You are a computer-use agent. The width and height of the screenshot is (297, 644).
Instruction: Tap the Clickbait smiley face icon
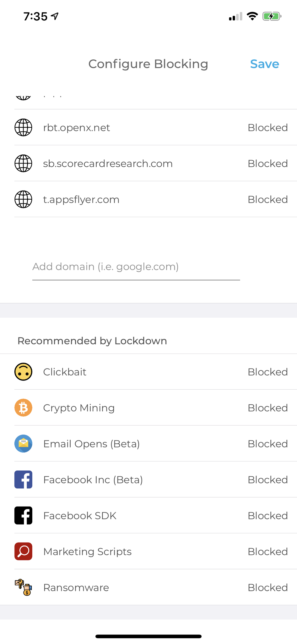coord(23,372)
